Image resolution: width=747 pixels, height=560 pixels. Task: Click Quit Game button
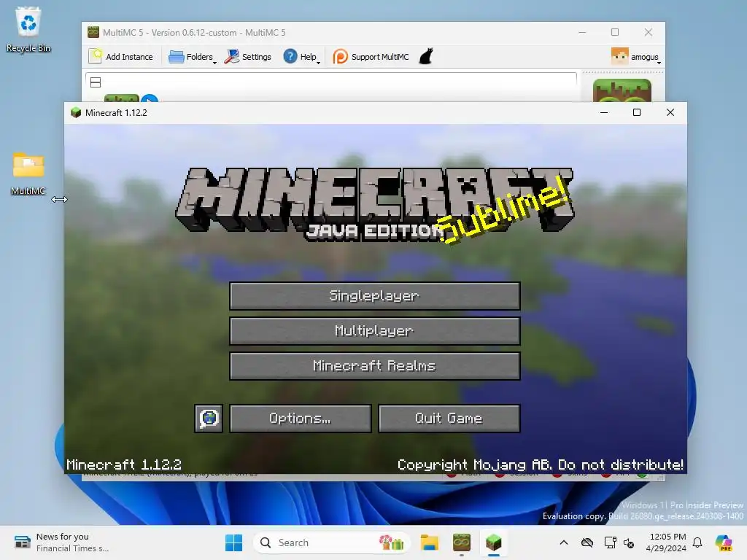(449, 419)
